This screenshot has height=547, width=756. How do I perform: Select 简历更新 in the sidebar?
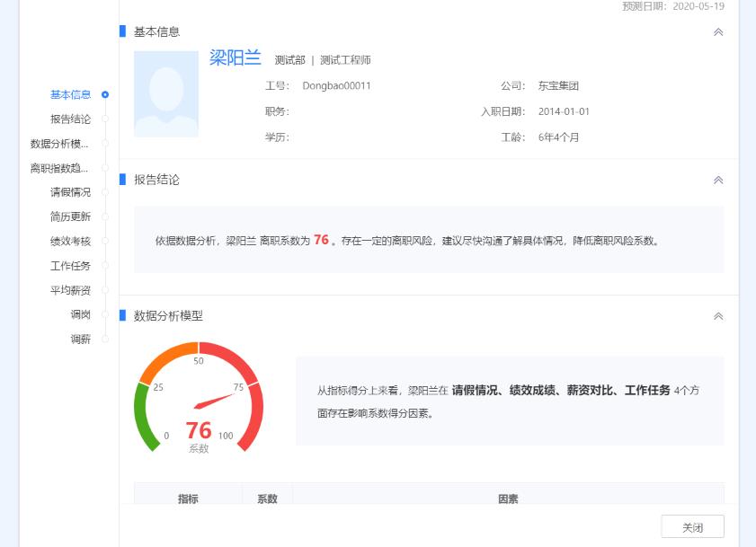click(70, 216)
